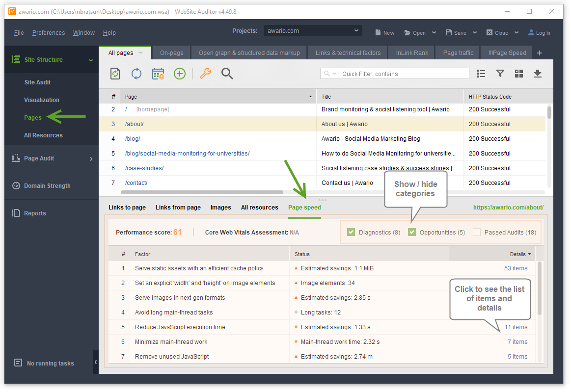Click the magnifier search toolbar icon
571x392 pixels.
(227, 74)
